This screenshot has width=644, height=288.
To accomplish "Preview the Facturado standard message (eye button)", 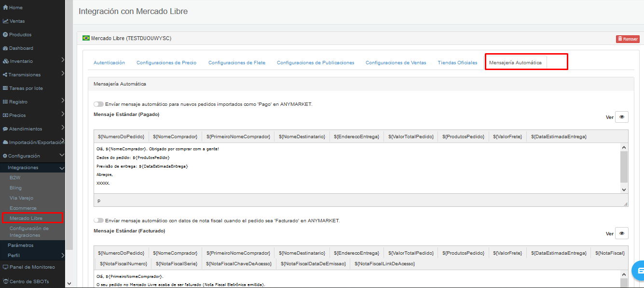I will coord(622,233).
